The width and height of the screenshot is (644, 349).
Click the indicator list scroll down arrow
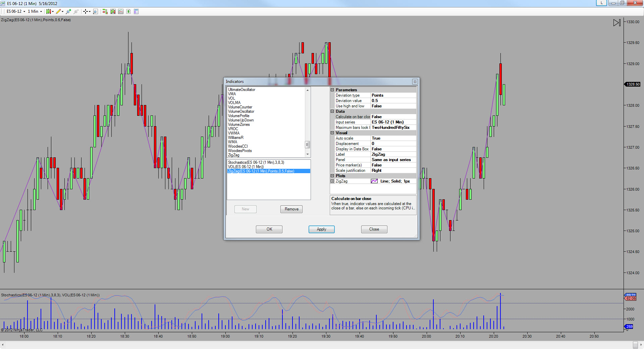[x=307, y=154]
